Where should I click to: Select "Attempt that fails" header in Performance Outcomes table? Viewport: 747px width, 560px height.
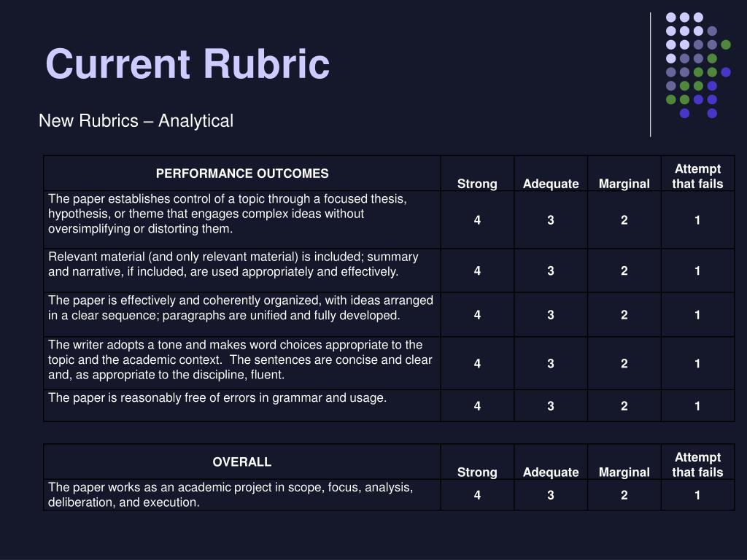click(x=697, y=176)
